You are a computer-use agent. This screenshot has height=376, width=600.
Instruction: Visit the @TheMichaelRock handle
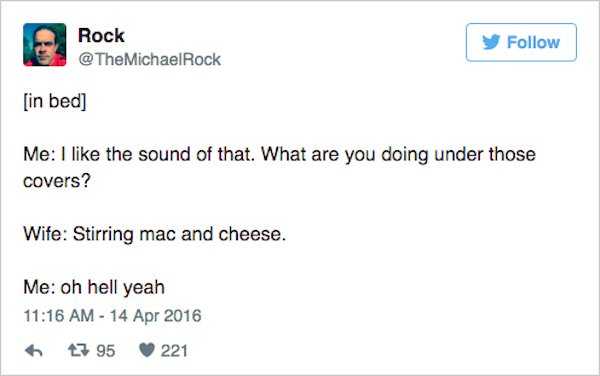(150, 59)
